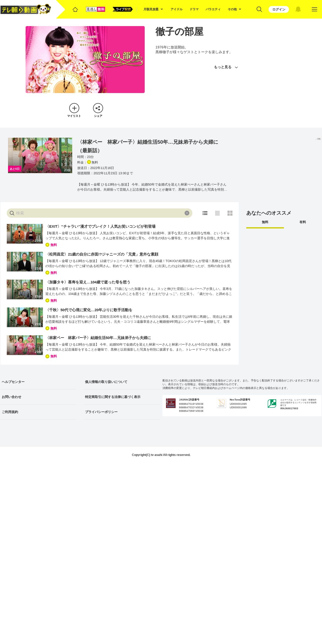The width and height of the screenshot is (322, 644).
Task: Expand 月額見放題 dropdown
Action: tap(153, 9)
